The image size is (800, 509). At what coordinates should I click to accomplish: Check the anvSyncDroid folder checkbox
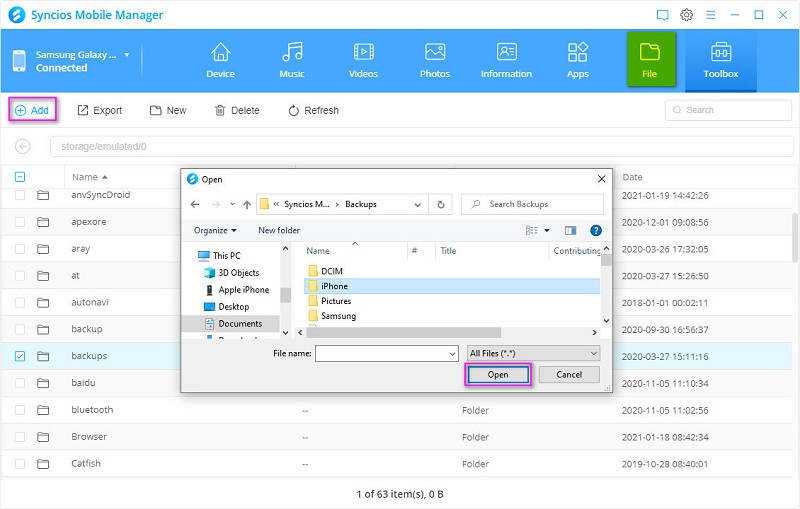(x=20, y=195)
